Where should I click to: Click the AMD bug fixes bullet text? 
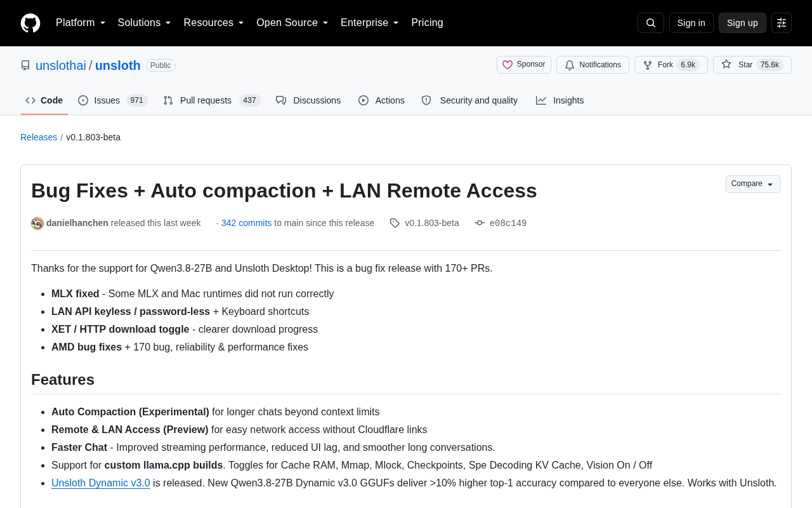[x=86, y=347]
